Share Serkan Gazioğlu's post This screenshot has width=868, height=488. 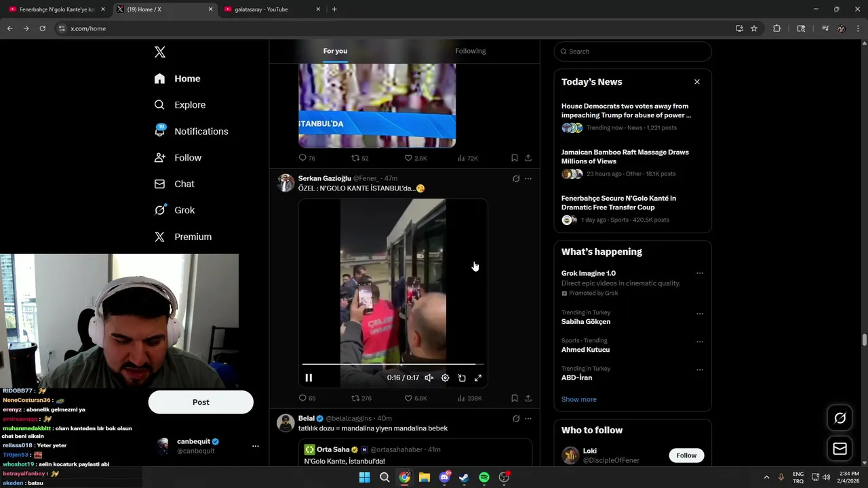tap(528, 399)
